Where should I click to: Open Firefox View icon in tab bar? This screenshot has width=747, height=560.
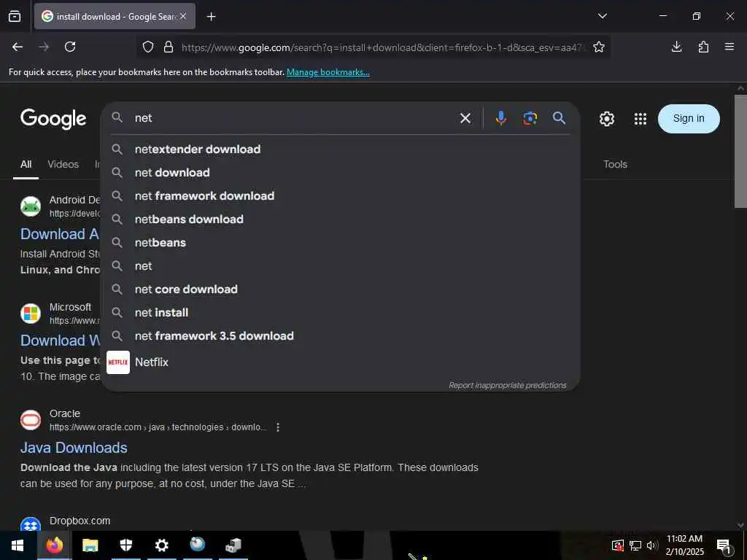[x=15, y=16]
